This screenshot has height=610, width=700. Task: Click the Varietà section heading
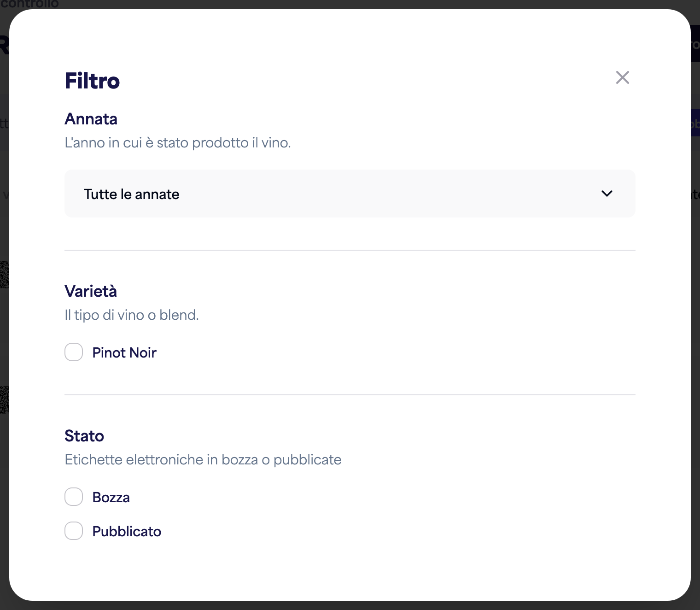point(91,291)
